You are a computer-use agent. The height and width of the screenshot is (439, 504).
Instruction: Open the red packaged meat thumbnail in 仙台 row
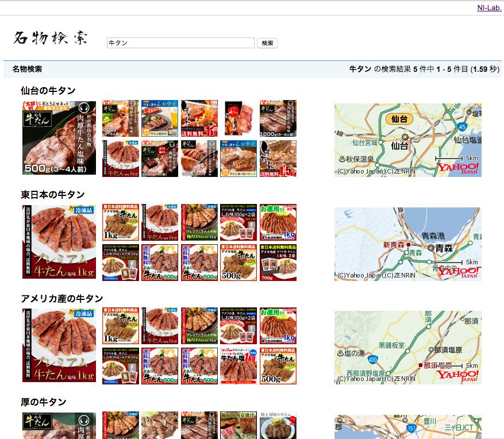[x=238, y=118]
